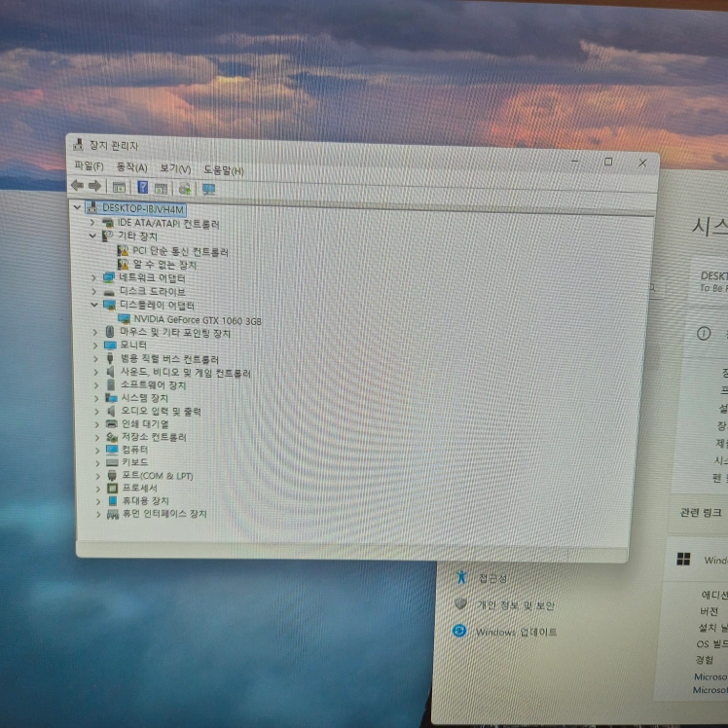Click the 프로세서 chip icon
Image resolution: width=728 pixels, height=728 pixels.
coord(112,488)
